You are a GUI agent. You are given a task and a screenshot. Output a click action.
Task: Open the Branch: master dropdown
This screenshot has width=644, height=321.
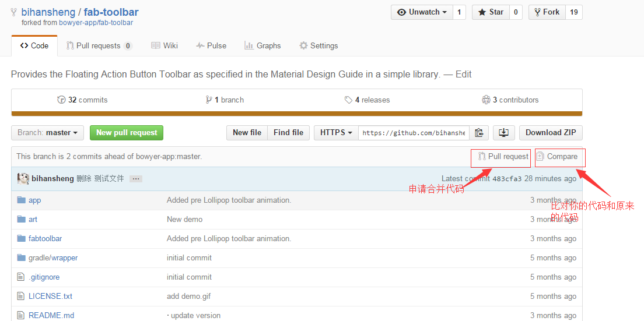coord(48,133)
